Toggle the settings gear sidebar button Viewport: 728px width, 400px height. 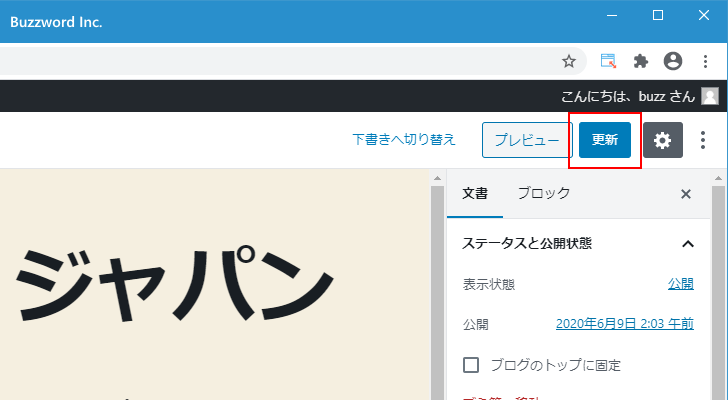663,140
